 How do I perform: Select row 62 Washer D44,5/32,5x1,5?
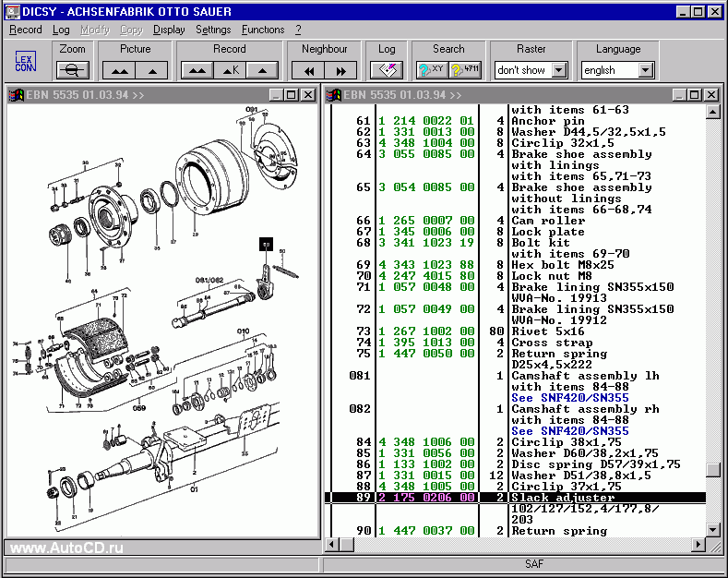[516, 132]
